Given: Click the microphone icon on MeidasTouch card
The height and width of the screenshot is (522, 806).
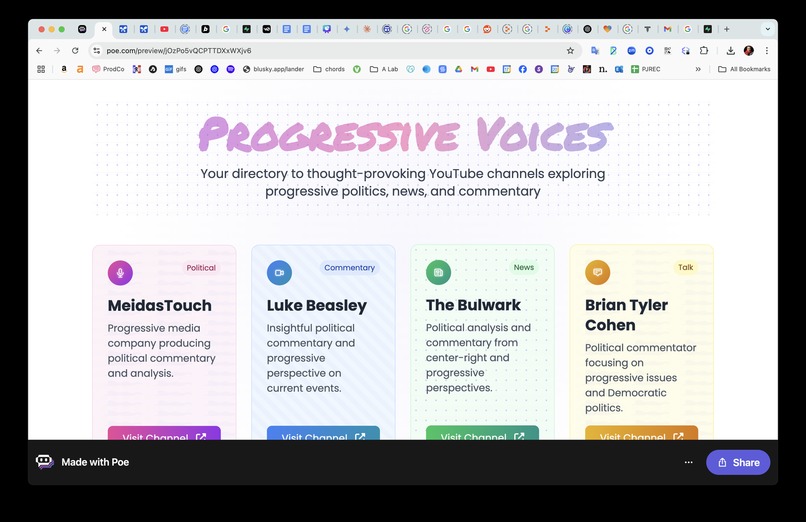Looking at the screenshot, I should click(x=120, y=273).
